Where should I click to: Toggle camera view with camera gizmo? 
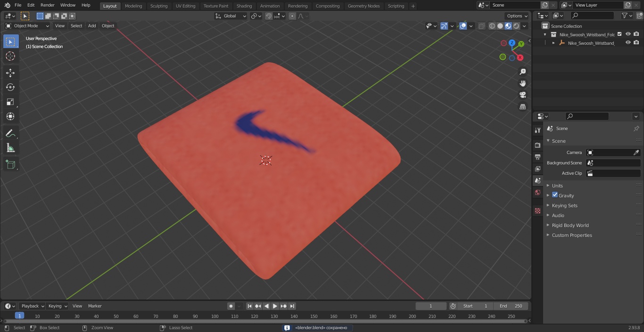(x=522, y=95)
